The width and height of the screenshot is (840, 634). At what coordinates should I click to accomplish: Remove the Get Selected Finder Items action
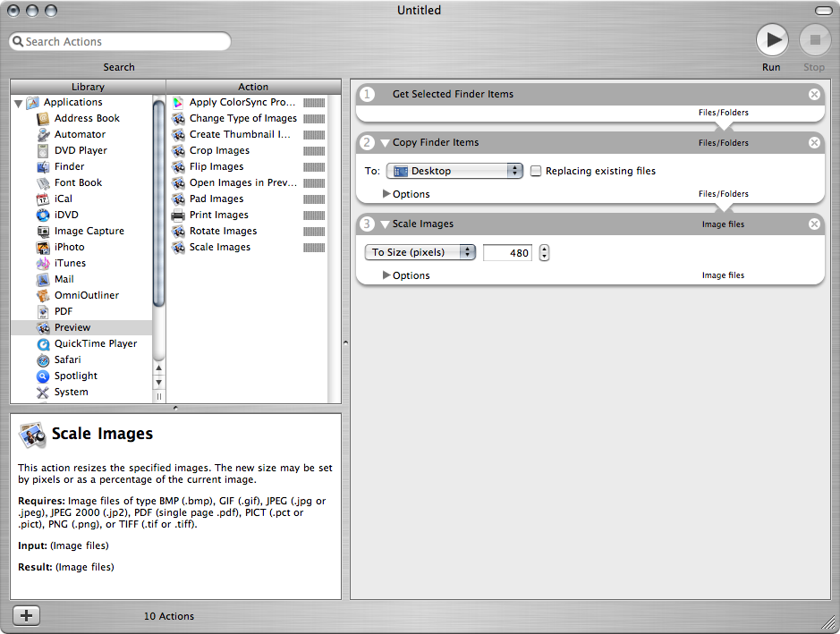tap(814, 94)
